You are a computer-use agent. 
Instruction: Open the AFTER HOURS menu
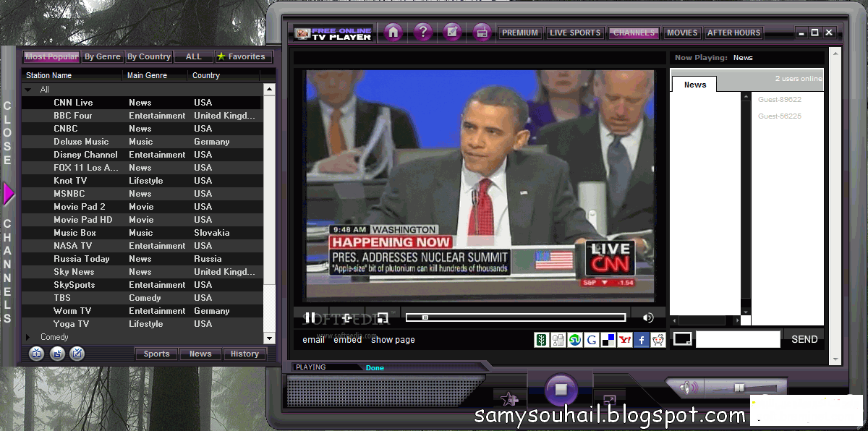733,33
